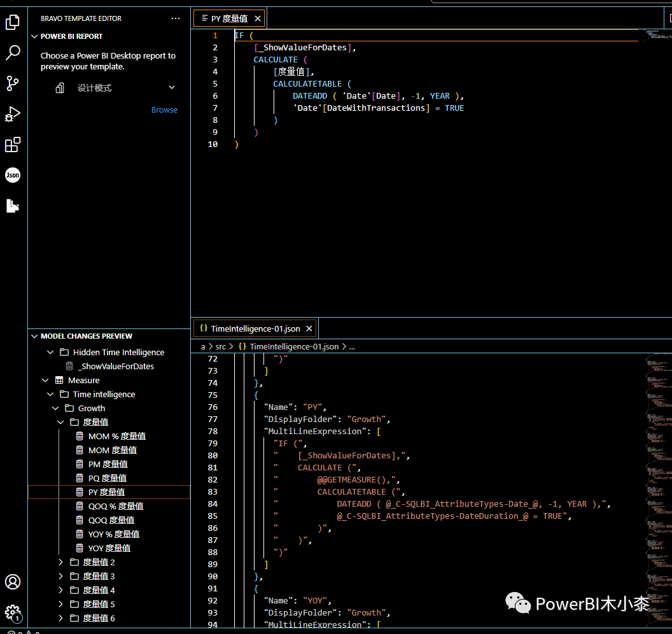This screenshot has width=672, height=634.
Task: Click "Name": "YOY" on JSON line 92
Action: (x=297, y=600)
